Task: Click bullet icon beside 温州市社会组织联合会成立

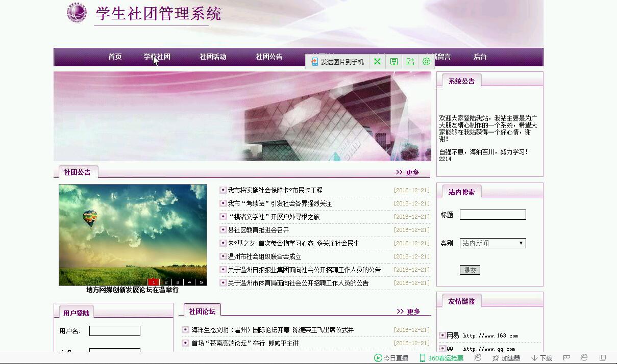Action: [223, 256]
